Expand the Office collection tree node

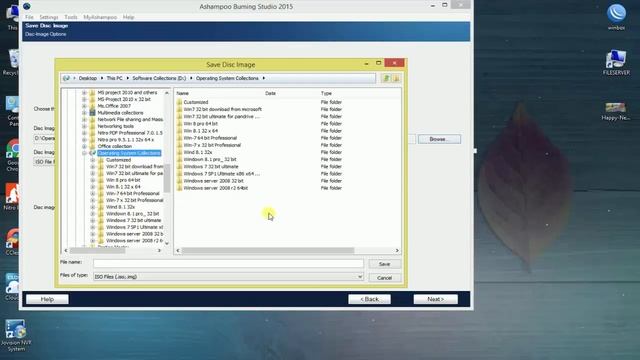coord(84,146)
